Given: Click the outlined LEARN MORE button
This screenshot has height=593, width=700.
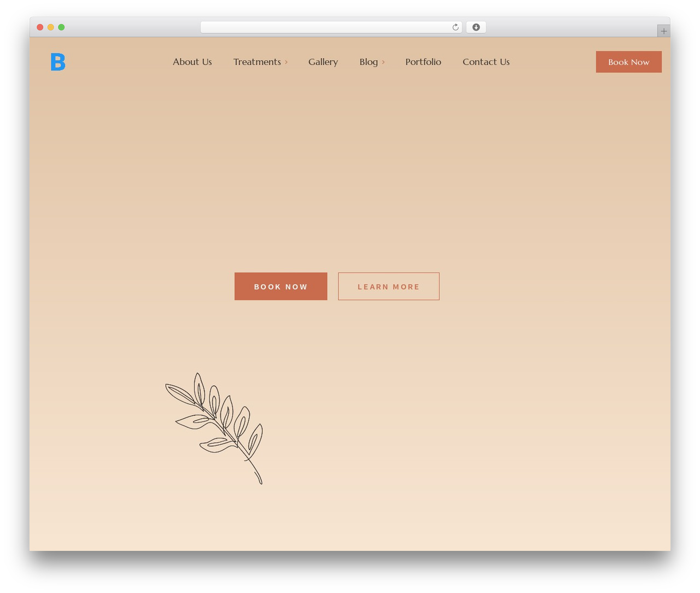Looking at the screenshot, I should click(x=389, y=287).
